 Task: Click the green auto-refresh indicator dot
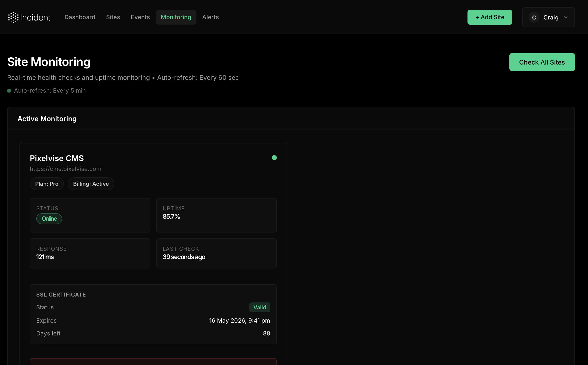(9, 91)
